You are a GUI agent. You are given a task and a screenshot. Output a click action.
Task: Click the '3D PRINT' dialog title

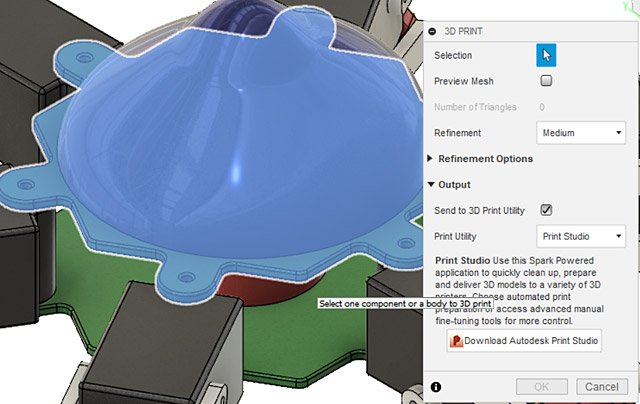(x=463, y=31)
